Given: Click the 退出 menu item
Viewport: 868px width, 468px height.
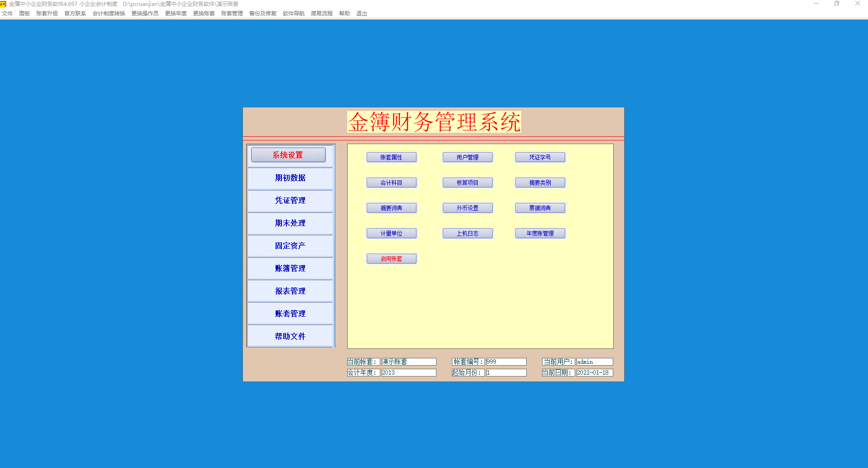Looking at the screenshot, I should (x=362, y=14).
